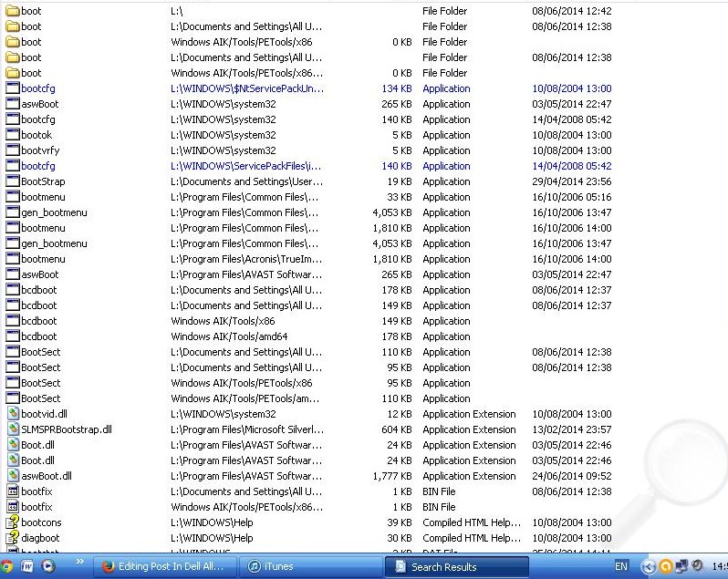The image size is (728, 579).
Task: Click the diagboot help file icon
Action: click(13, 538)
